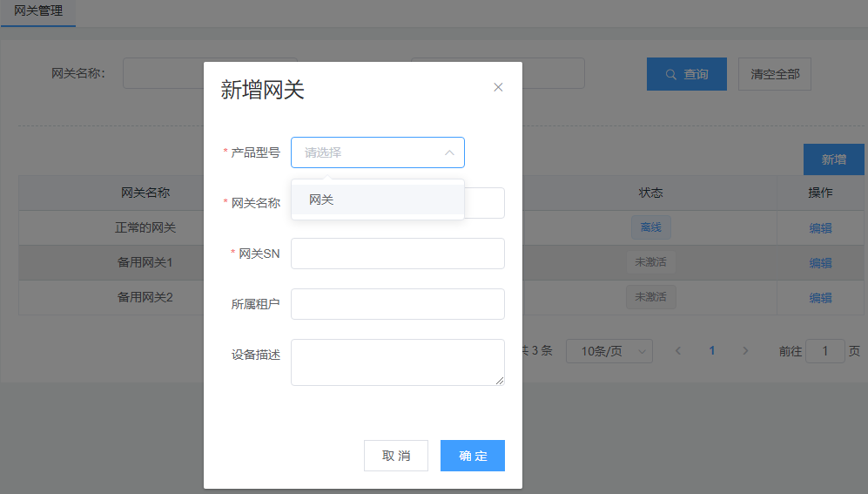868x494 pixels.
Task: Focus the 设备描述 text area
Action: [x=397, y=362]
